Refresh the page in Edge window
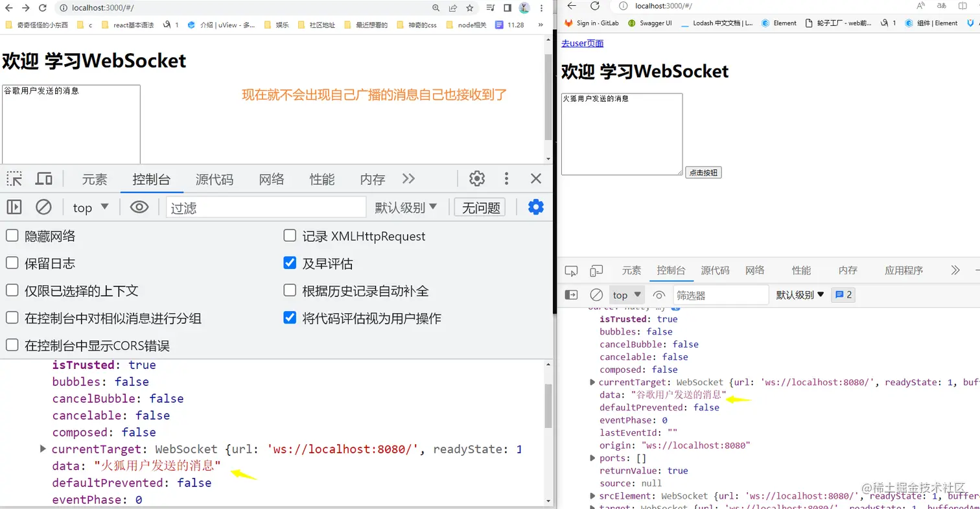Screen dimensions: 980x509 (595, 6)
